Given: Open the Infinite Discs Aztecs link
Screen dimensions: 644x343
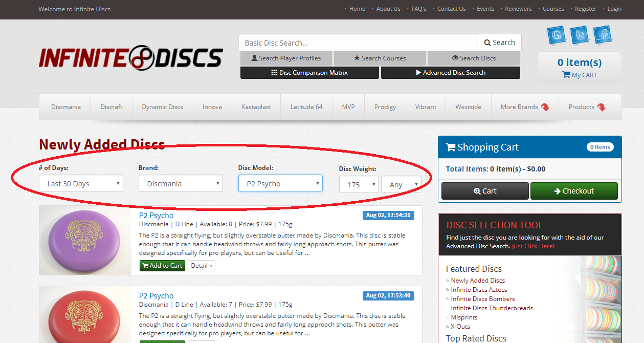Looking at the screenshot, I should coord(479,290).
